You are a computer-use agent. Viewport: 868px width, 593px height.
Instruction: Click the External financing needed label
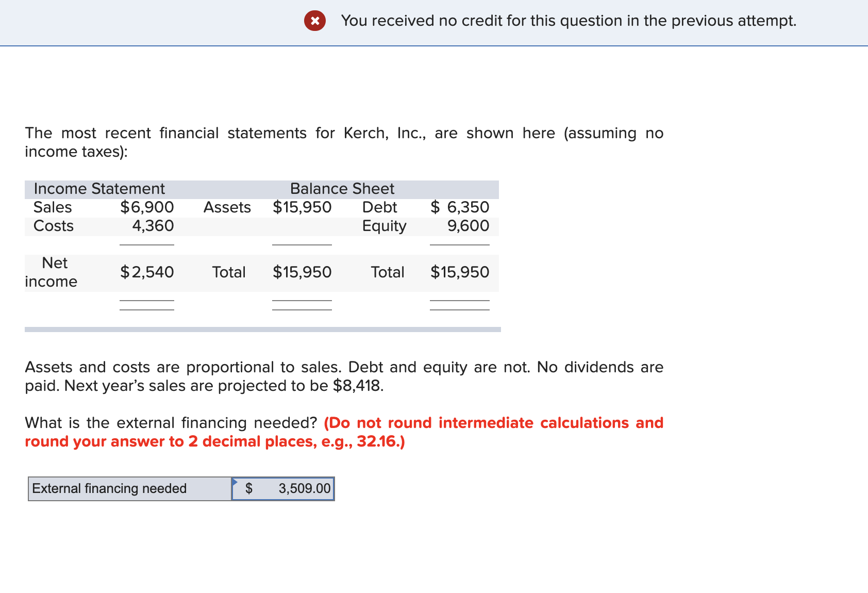point(109,488)
